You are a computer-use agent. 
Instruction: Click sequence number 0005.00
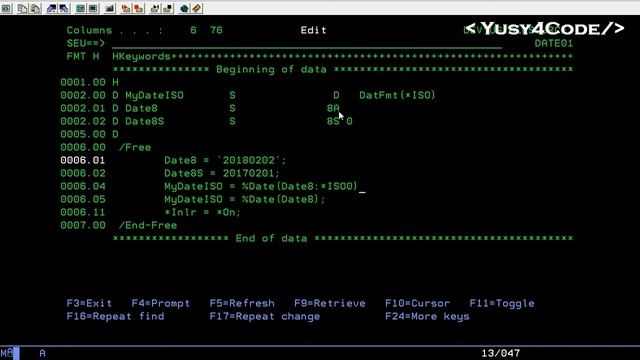tap(83, 134)
